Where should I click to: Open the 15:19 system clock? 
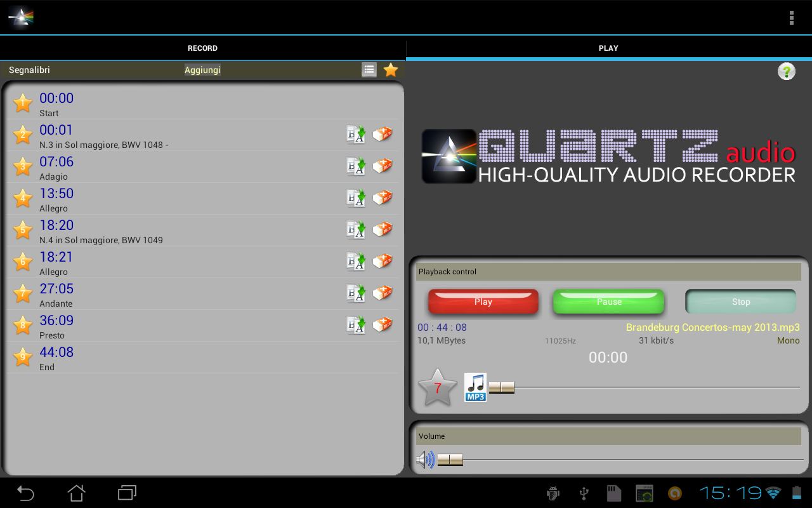[x=730, y=493]
